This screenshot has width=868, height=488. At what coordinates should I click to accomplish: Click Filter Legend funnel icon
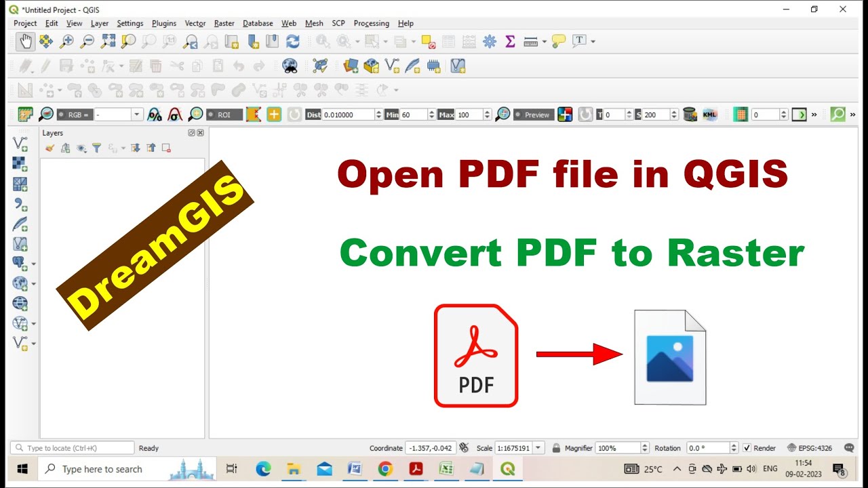[96, 148]
